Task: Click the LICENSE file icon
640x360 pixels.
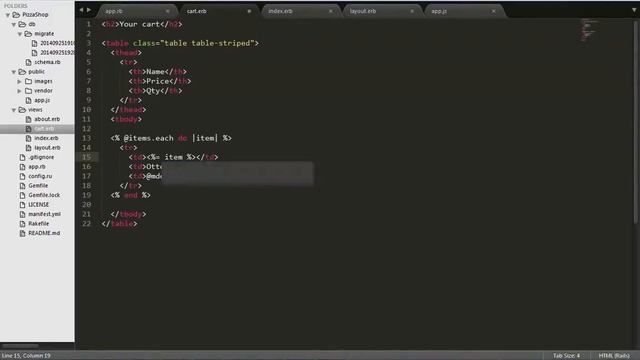Action: [22, 204]
